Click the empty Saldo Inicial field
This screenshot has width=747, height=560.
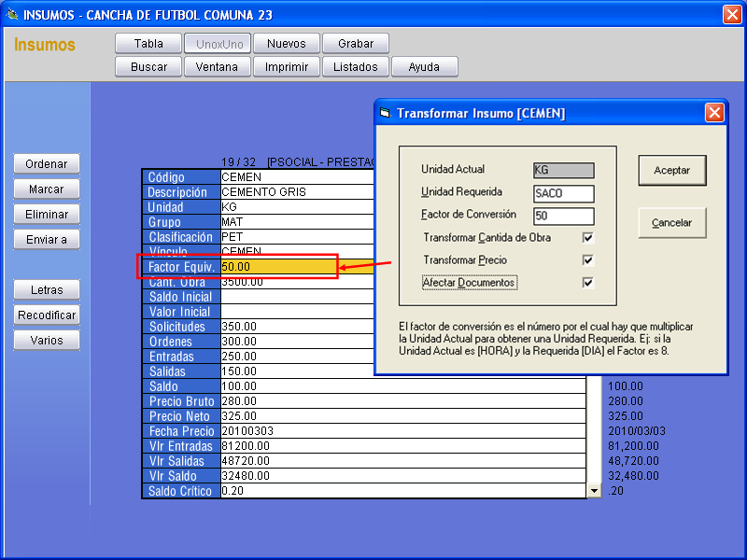click(297, 297)
